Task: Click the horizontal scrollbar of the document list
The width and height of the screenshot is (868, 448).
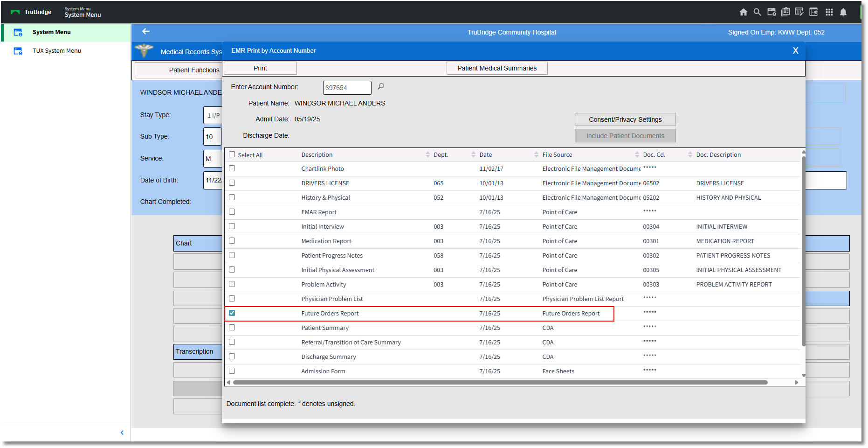Action: [x=500, y=383]
